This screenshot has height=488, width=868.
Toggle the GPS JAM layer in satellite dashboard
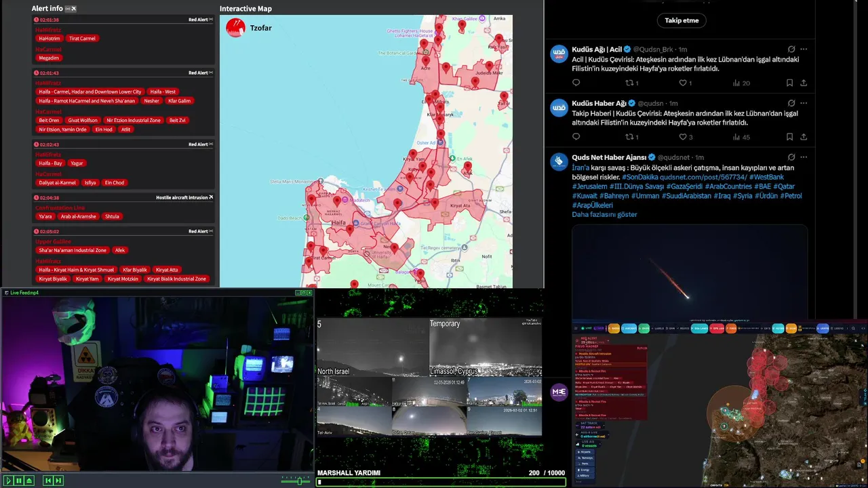[x=717, y=329]
